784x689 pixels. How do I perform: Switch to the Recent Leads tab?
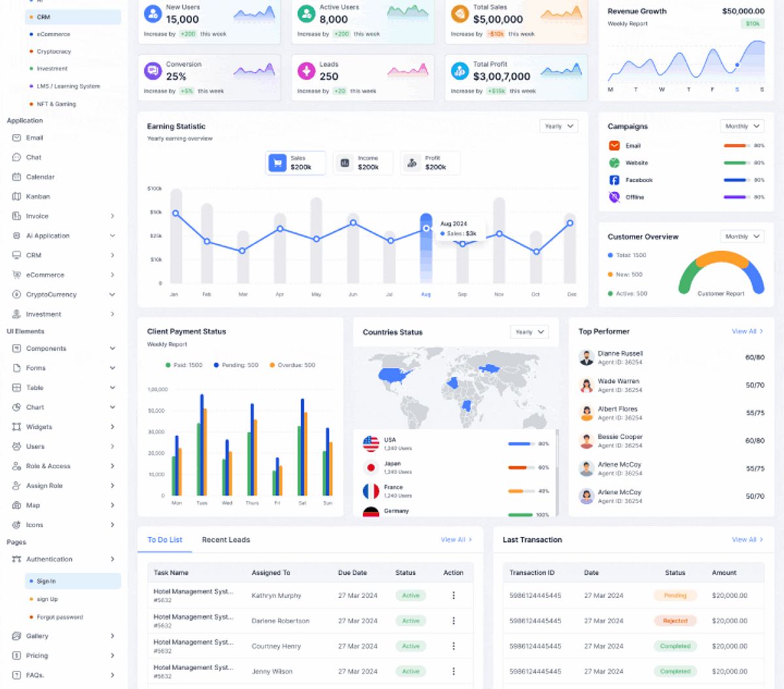[225, 540]
